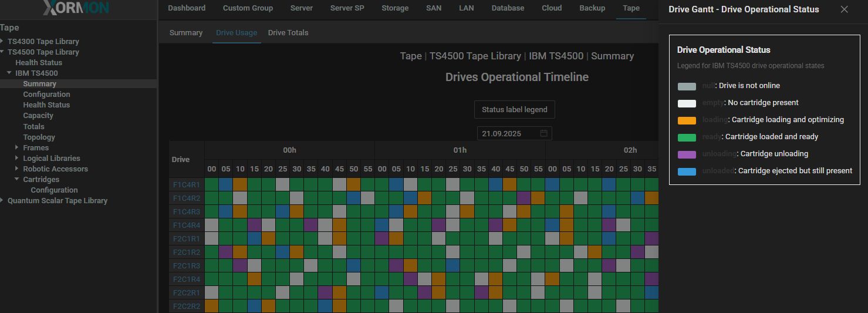This screenshot has height=313, width=868.
Task: Close the Drive Gantt legend panel
Action: (x=844, y=9)
